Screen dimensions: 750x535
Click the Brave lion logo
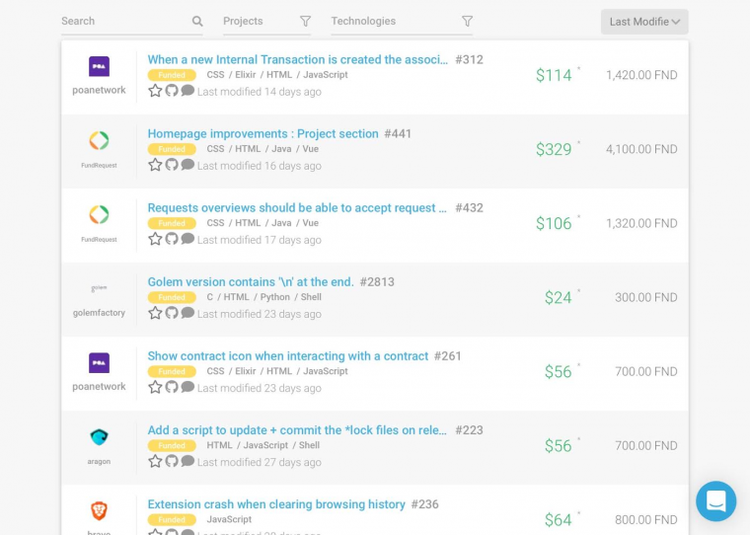pos(99,511)
